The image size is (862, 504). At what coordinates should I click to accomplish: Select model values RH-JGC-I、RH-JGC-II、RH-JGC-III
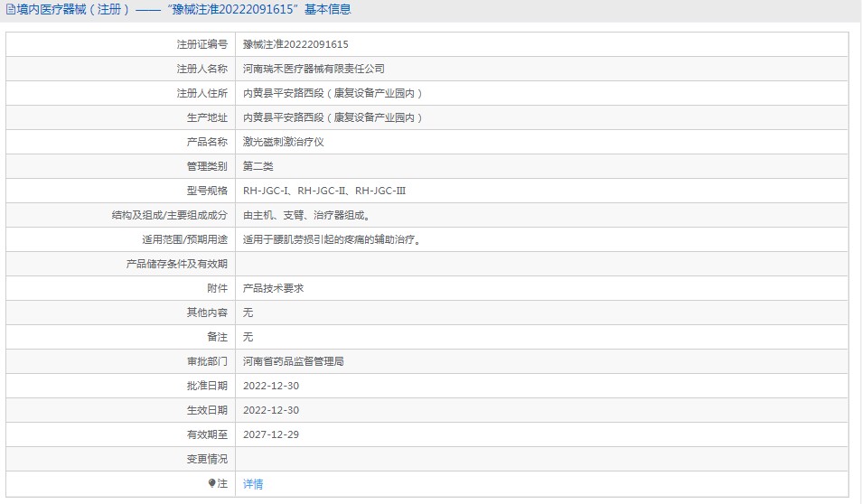click(324, 191)
